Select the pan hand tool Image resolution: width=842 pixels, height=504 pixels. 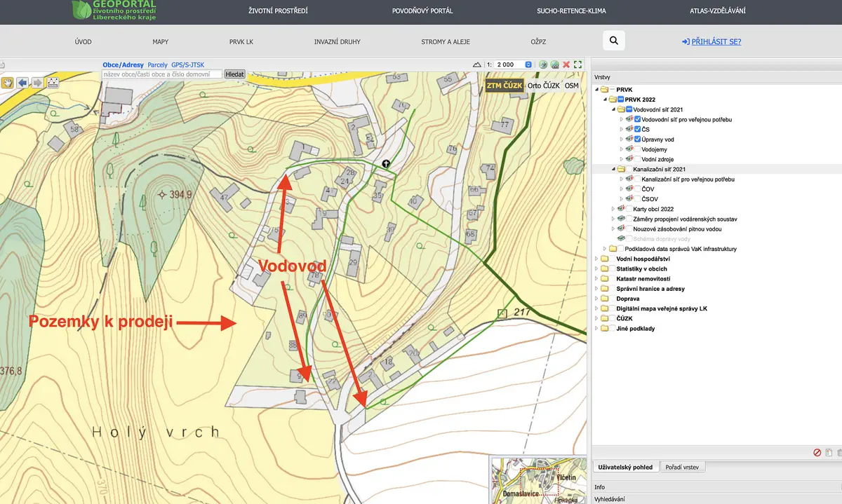pos(8,83)
